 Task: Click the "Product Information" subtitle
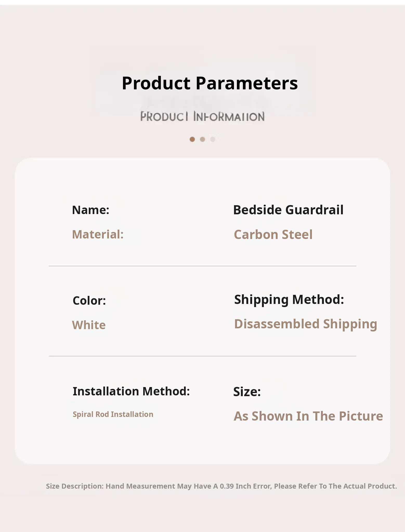point(202,117)
